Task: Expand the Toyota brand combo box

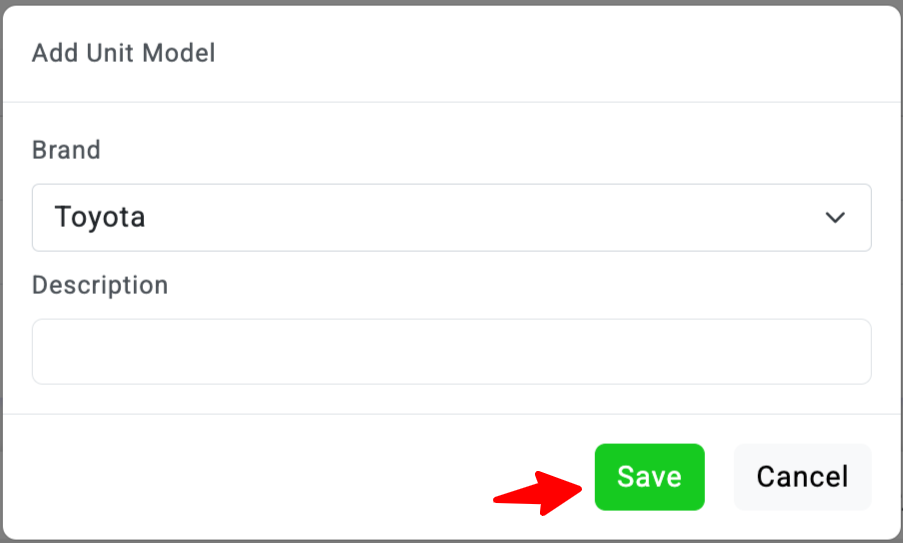Action: click(x=451, y=217)
